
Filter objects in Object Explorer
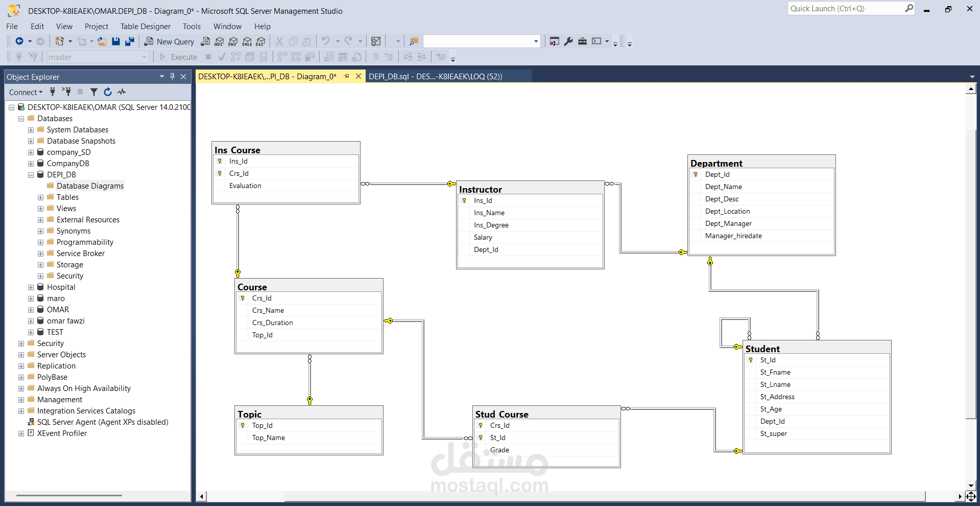coord(93,92)
